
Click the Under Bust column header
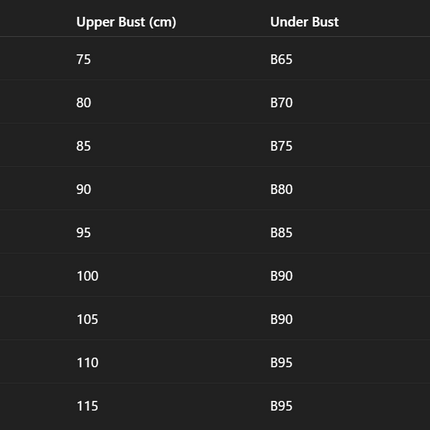pyautogui.click(x=304, y=22)
